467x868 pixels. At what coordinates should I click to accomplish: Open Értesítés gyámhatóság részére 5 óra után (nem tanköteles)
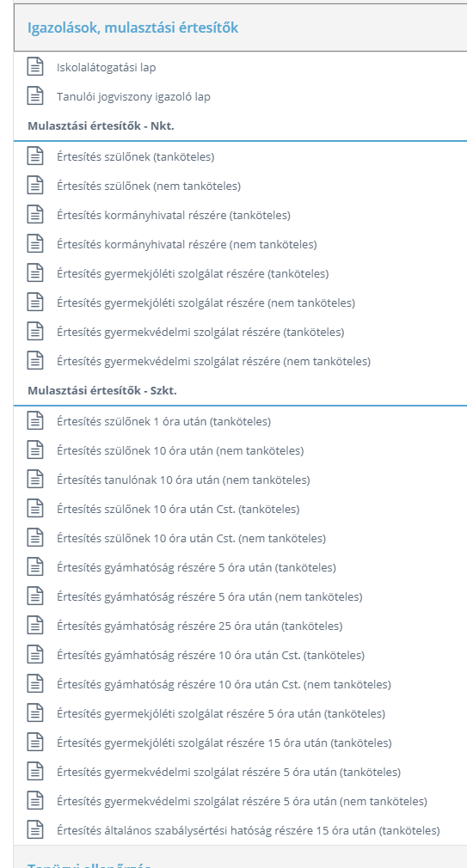click(209, 596)
